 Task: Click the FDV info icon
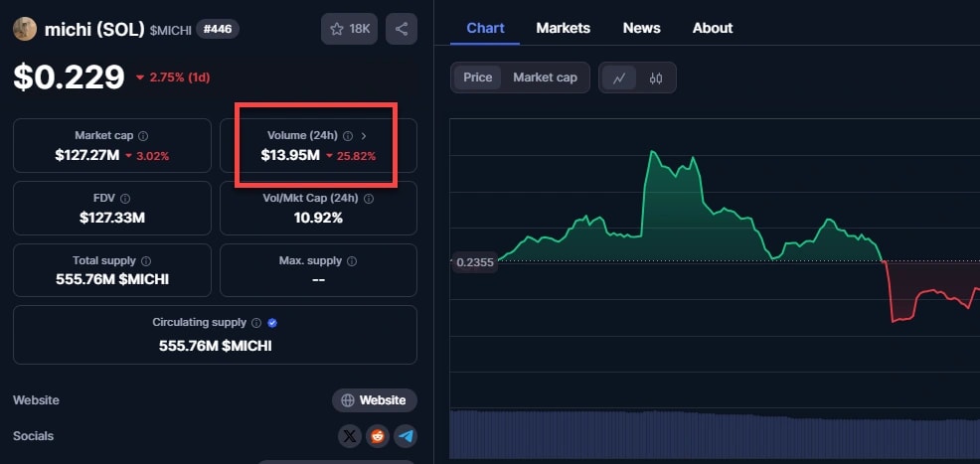[124, 199]
